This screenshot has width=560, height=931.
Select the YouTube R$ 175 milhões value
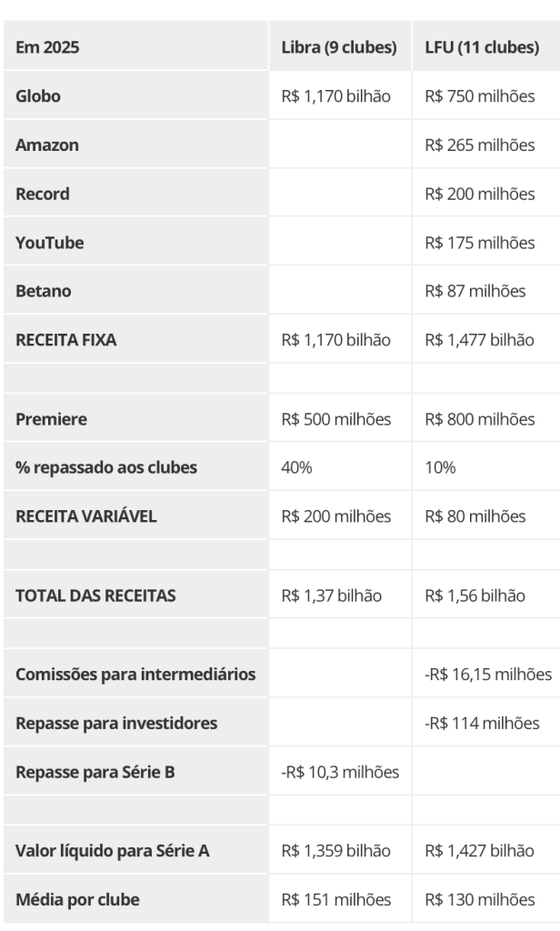coord(480,243)
